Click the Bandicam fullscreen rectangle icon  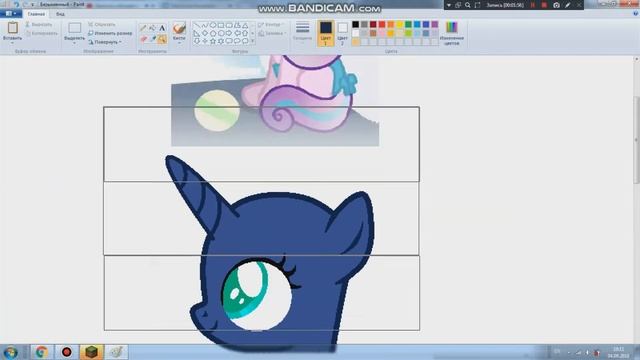(478, 5)
